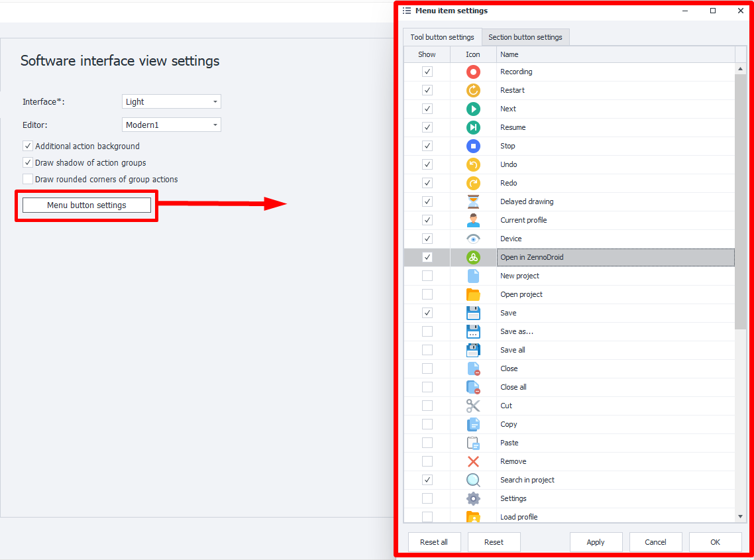
Task: Click the Open in ZennoDroid icon
Action: click(473, 257)
